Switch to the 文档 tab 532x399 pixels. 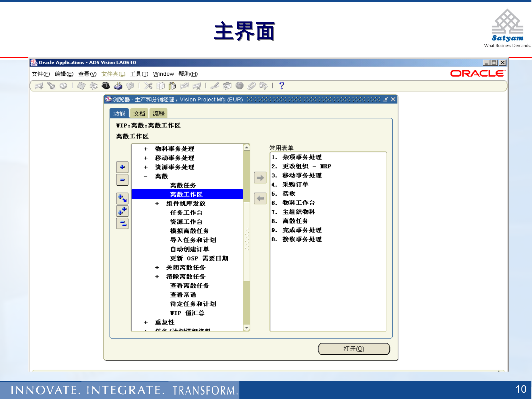pyautogui.click(x=139, y=113)
